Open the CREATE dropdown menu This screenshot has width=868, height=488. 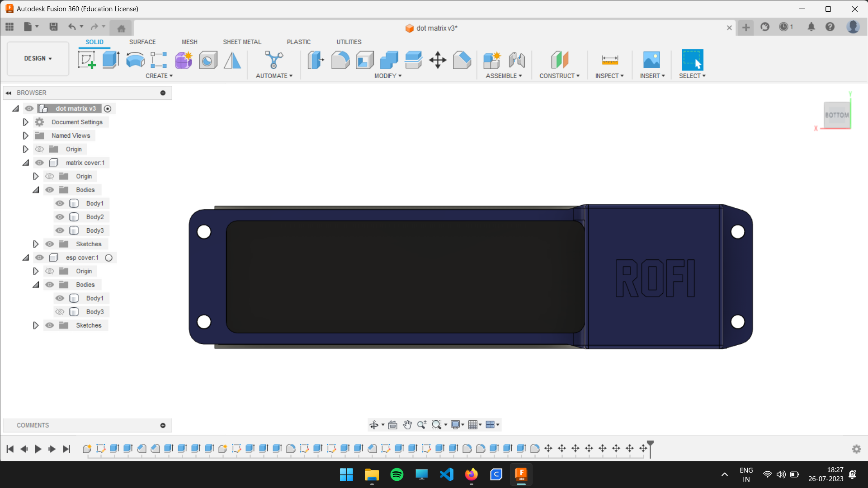(x=159, y=75)
